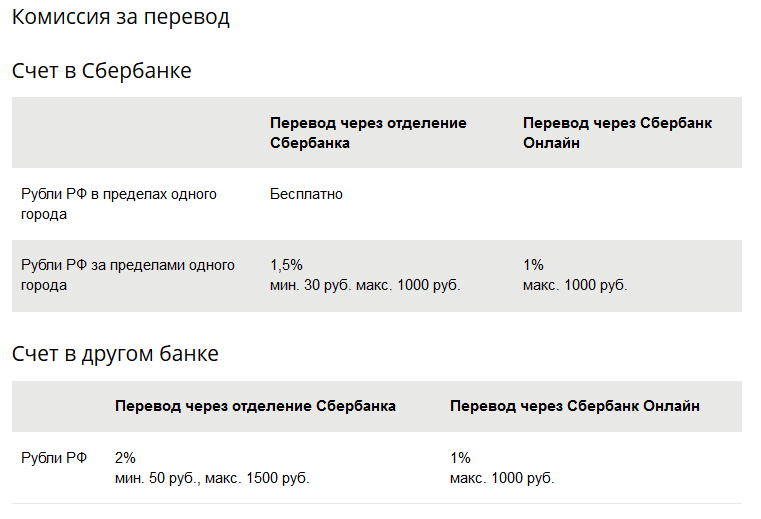The width and height of the screenshot is (761, 519).
Task: Select 'Перевод через отделение Сбербанка' header in first table
Action: 368,133
